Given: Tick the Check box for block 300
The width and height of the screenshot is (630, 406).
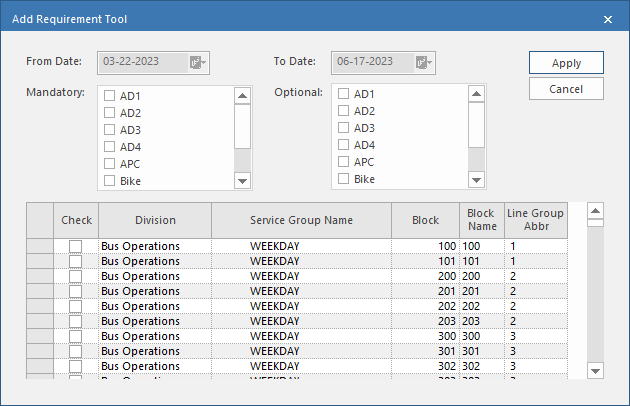Looking at the screenshot, I should pyautogui.click(x=76, y=336).
